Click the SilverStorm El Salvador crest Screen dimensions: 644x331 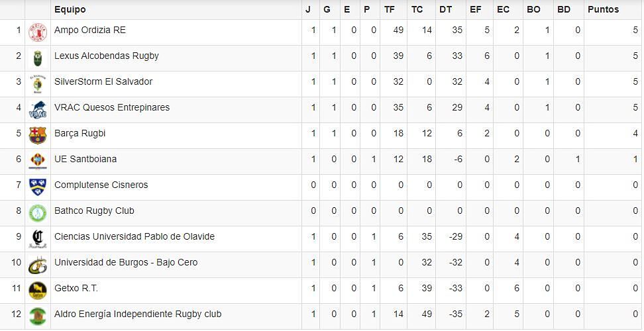tap(38, 83)
